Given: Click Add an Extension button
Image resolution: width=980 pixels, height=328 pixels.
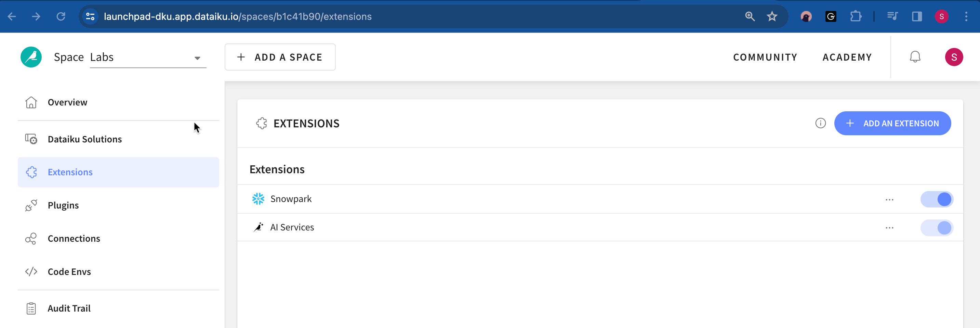Looking at the screenshot, I should [892, 124].
